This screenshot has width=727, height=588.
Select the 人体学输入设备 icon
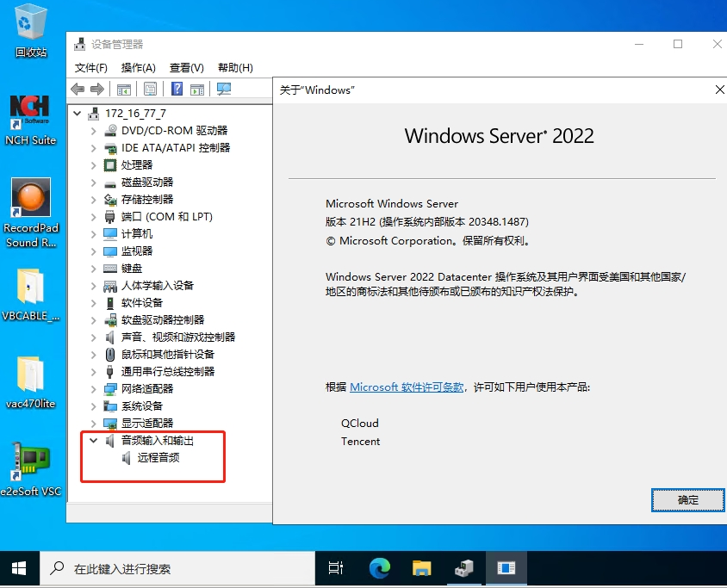tap(110, 286)
